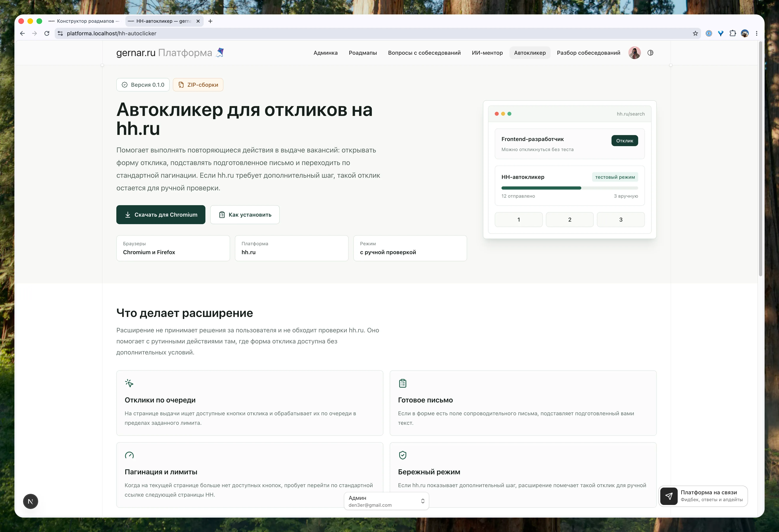Image resolution: width=779 pixels, height=532 pixels.
Task: Go to Вопросы с собеседований
Action: click(424, 53)
